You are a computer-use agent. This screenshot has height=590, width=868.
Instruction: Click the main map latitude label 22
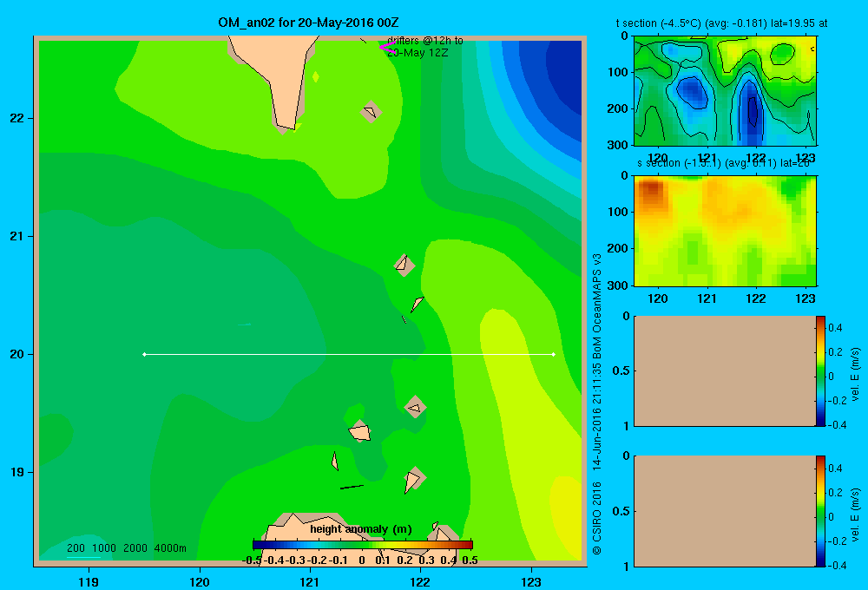[x=17, y=118]
